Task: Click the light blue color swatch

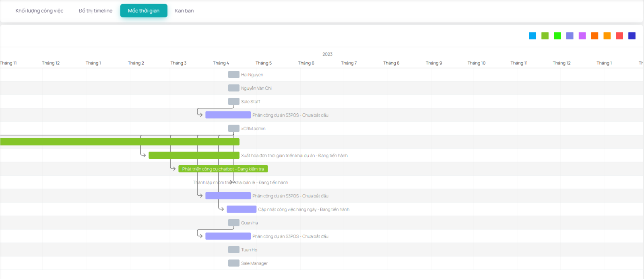Action: 533,36
